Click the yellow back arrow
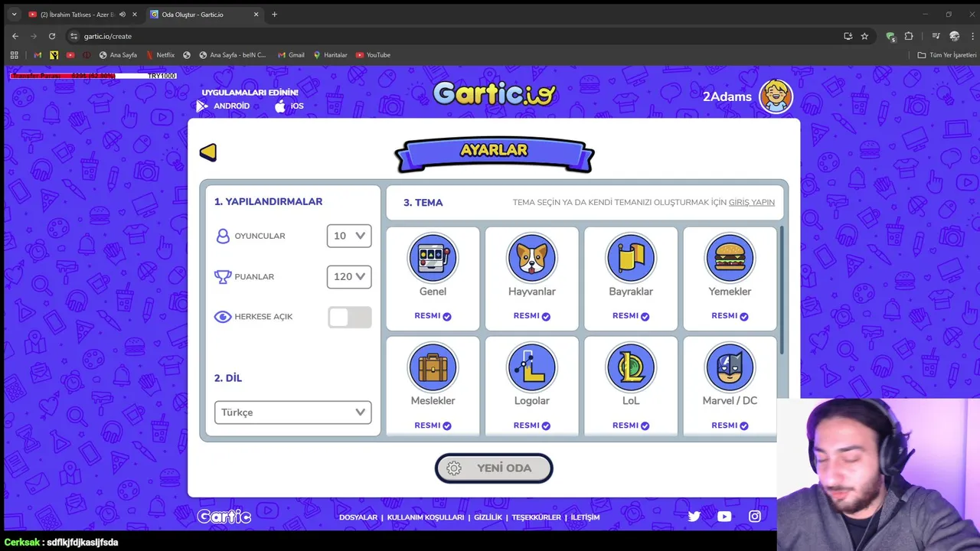This screenshot has height=551, width=980. click(x=208, y=152)
